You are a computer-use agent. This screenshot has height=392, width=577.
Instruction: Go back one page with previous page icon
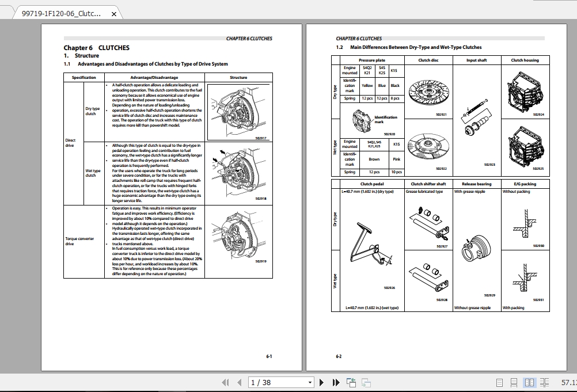pos(240,382)
